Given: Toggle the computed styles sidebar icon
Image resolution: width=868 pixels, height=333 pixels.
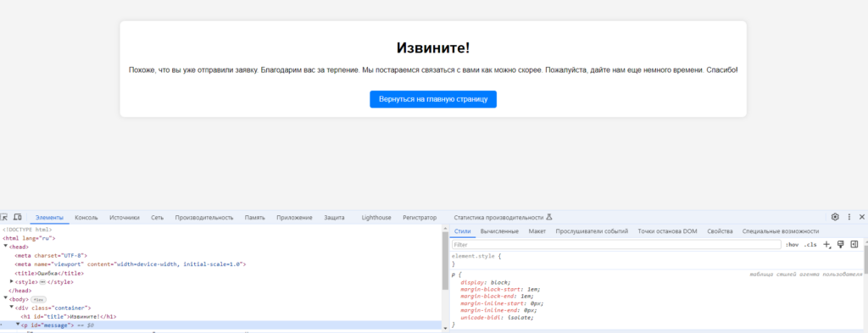Looking at the screenshot, I should pyautogui.click(x=854, y=245).
